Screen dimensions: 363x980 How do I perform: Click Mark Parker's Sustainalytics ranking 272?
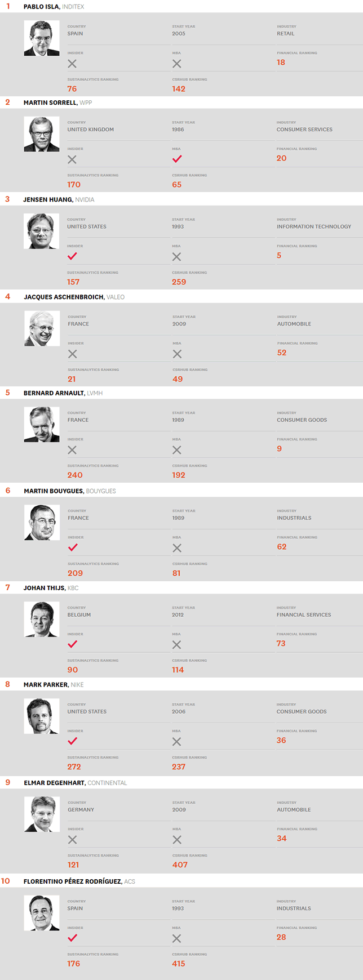[74, 767]
